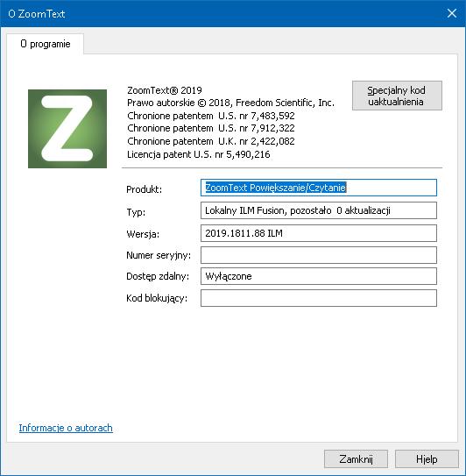Click the green ZoomText Z logo

tap(67, 129)
